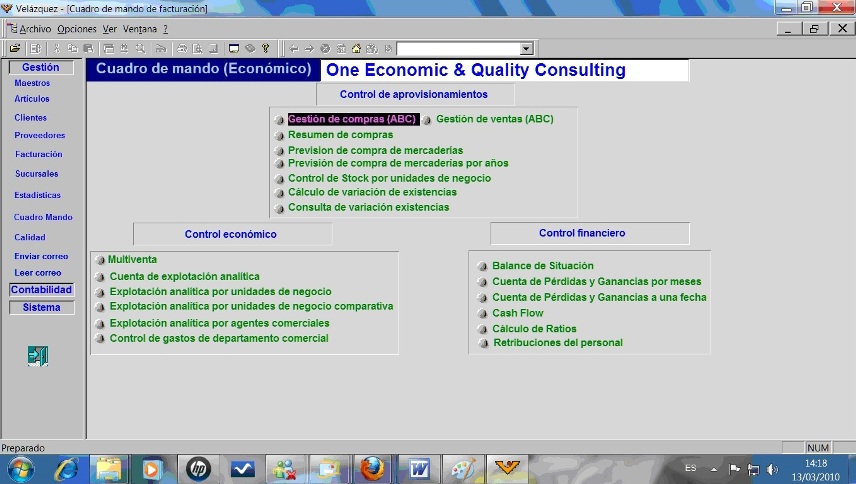Viewport: 856px width, 484px height.
Task: Open Gestión de compras (ABC)
Action: pos(352,119)
